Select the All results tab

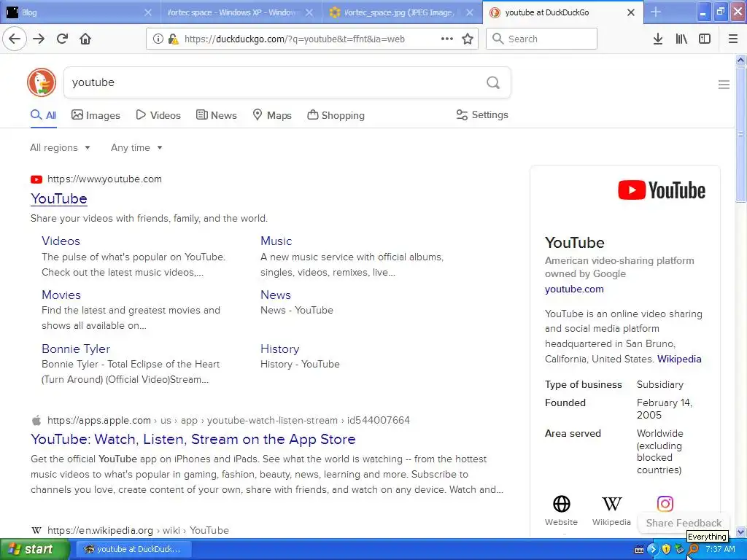[43, 115]
